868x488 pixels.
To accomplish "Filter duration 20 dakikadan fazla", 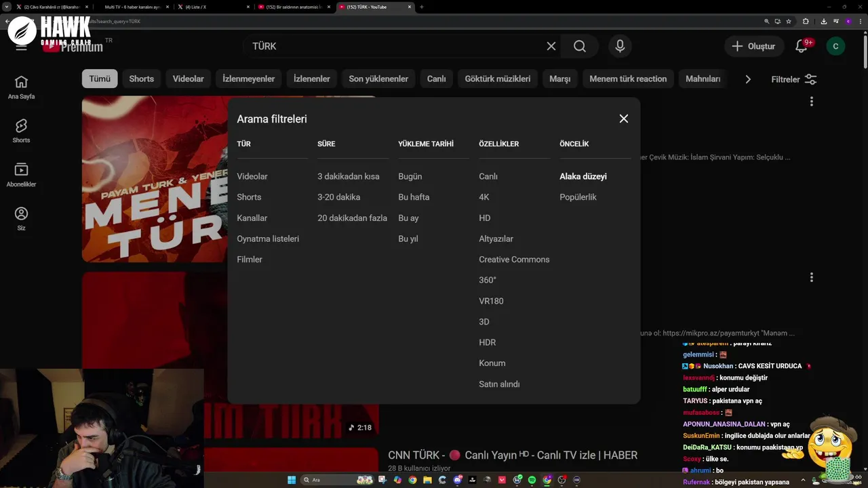I will pos(353,218).
